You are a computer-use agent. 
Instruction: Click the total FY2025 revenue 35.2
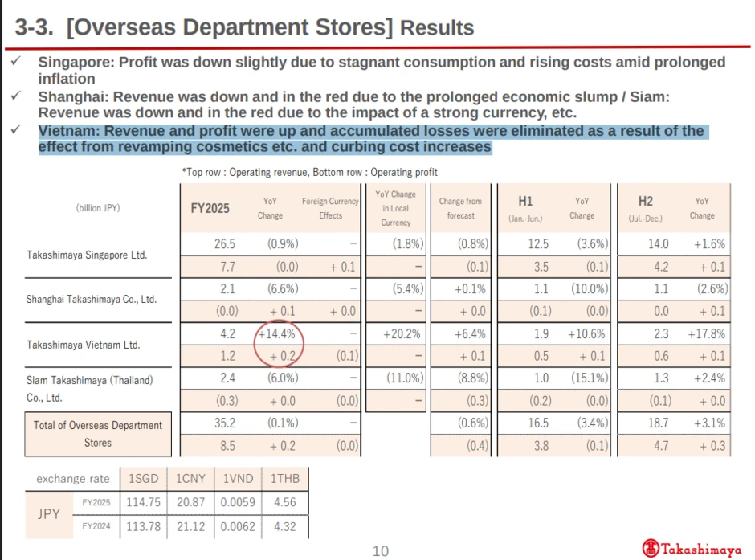(225, 423)
